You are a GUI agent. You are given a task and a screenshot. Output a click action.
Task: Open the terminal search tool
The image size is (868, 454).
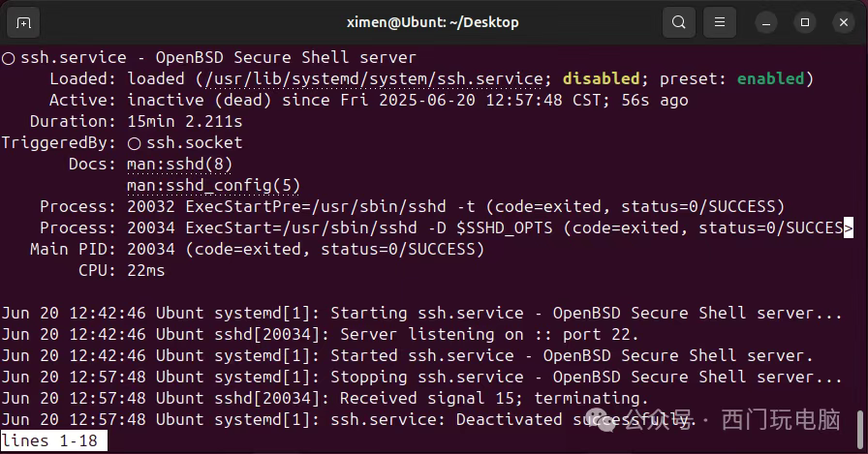[x=679, y=22]
